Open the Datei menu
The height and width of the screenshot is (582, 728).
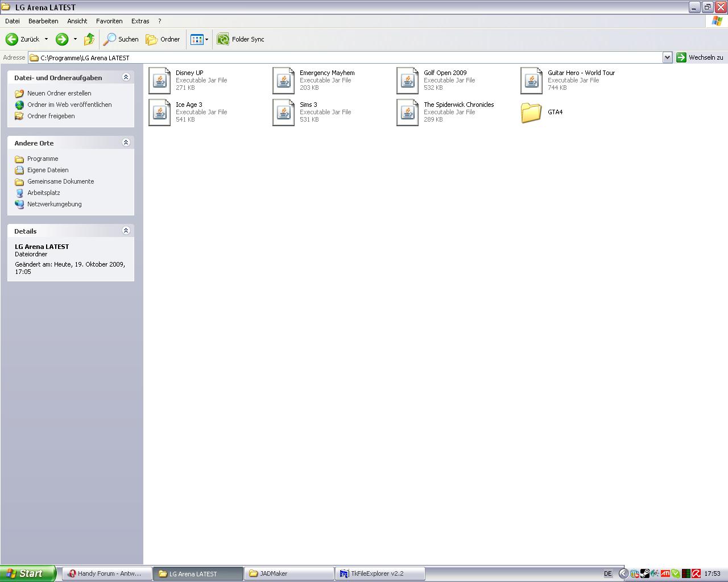click(x=13, y=21)
